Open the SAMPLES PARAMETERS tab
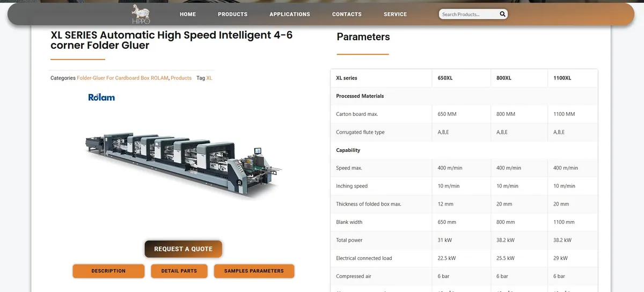 [x=254, y=271]
